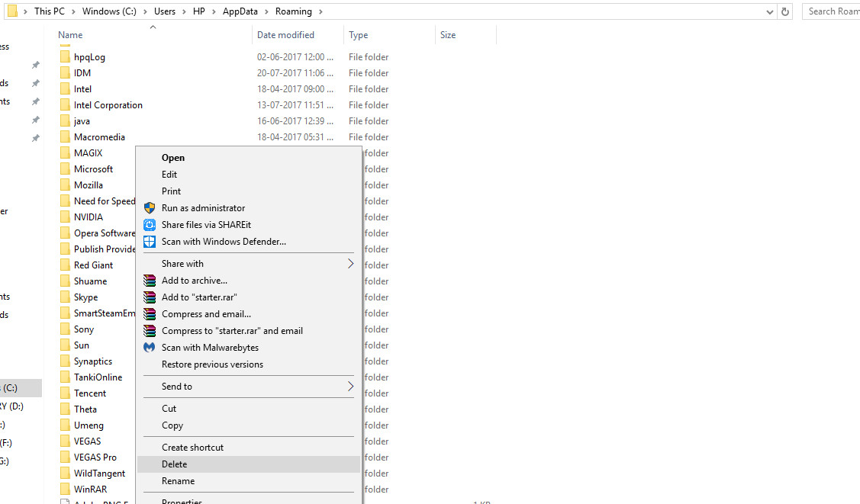Image resolution: width=860 pixels, height=504 pixels.
Task: Select the Skype folder icon
Action: (x=65, y=297)
